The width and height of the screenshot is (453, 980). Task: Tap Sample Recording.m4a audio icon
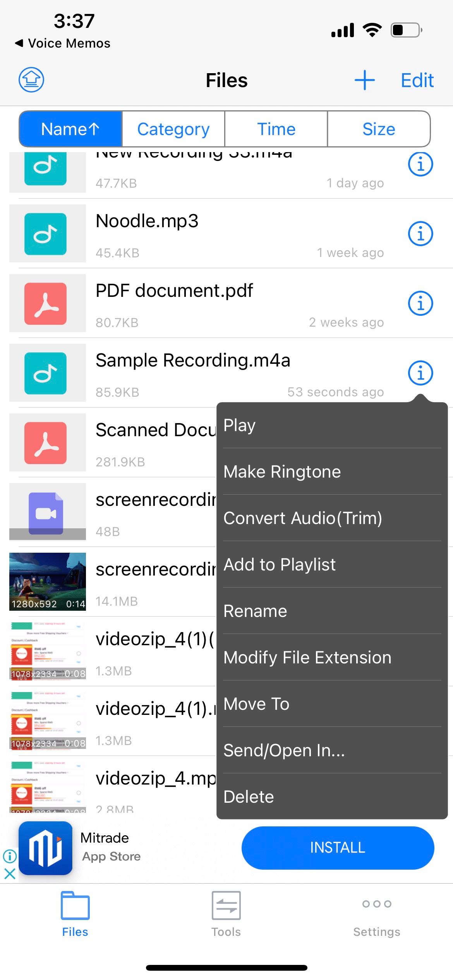click(46, 373)
